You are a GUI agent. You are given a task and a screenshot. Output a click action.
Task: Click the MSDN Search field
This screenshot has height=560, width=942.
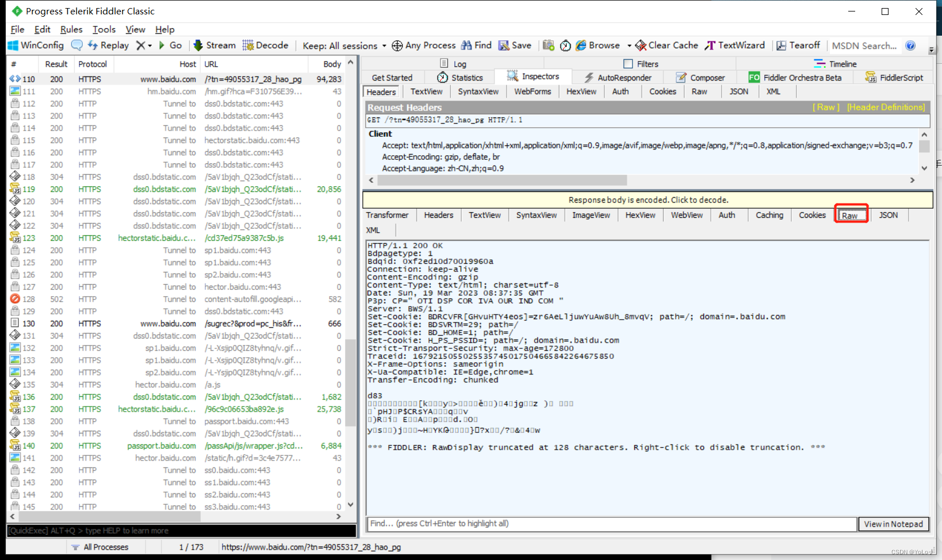click(x=864, y=46)
